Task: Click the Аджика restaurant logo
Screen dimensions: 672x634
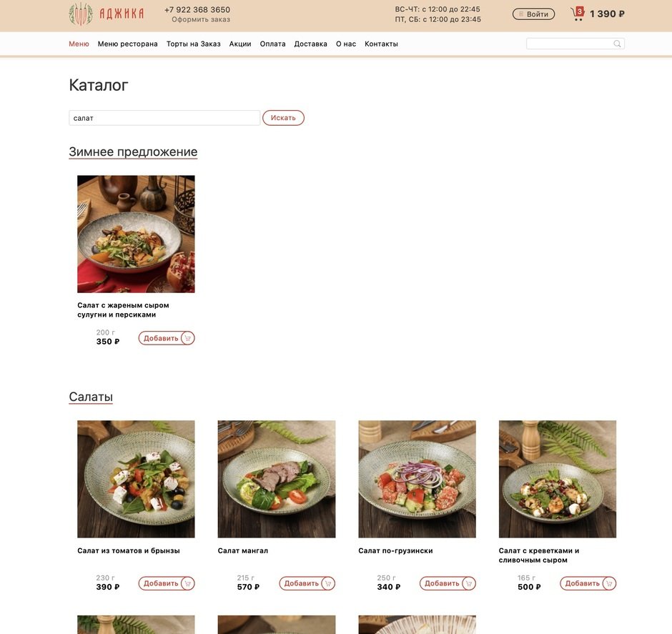Action: [107, 14]
